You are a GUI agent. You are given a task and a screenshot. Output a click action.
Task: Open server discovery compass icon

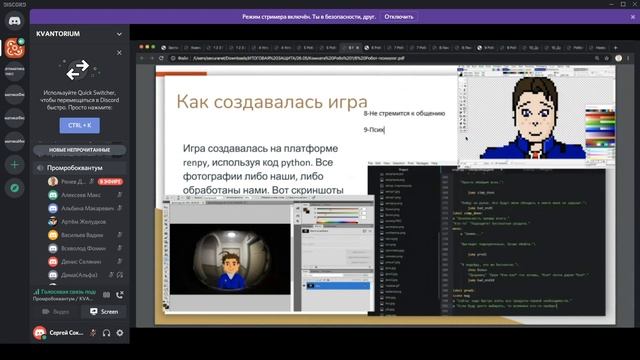coord(15,188)
